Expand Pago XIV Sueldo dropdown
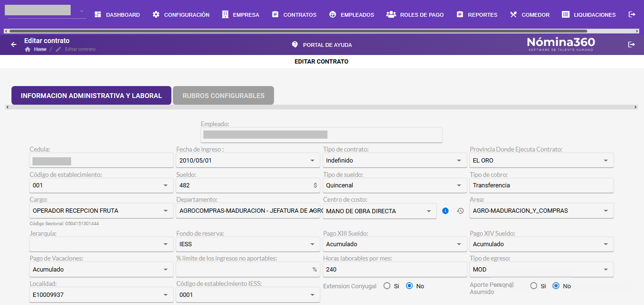 pyautogui.click(x=606, y=244)
